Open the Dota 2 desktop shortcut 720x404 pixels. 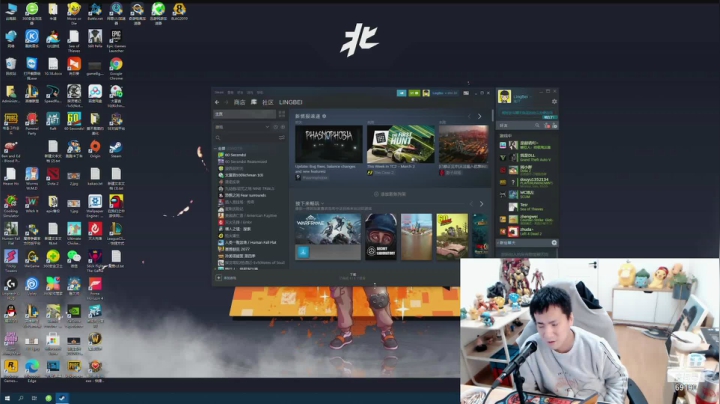pos(53,177)
